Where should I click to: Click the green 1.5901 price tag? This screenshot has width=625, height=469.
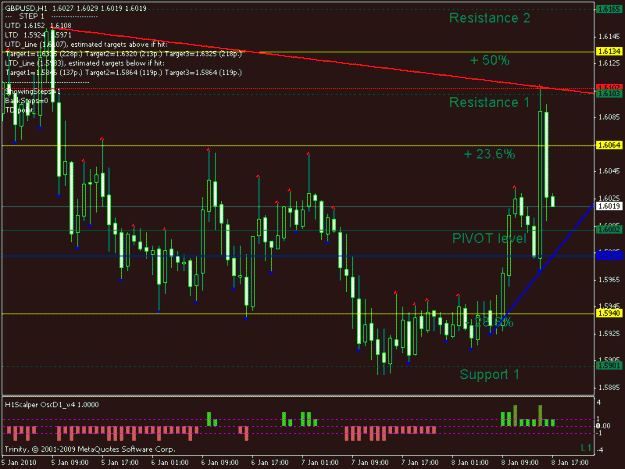tap(609, 365)
